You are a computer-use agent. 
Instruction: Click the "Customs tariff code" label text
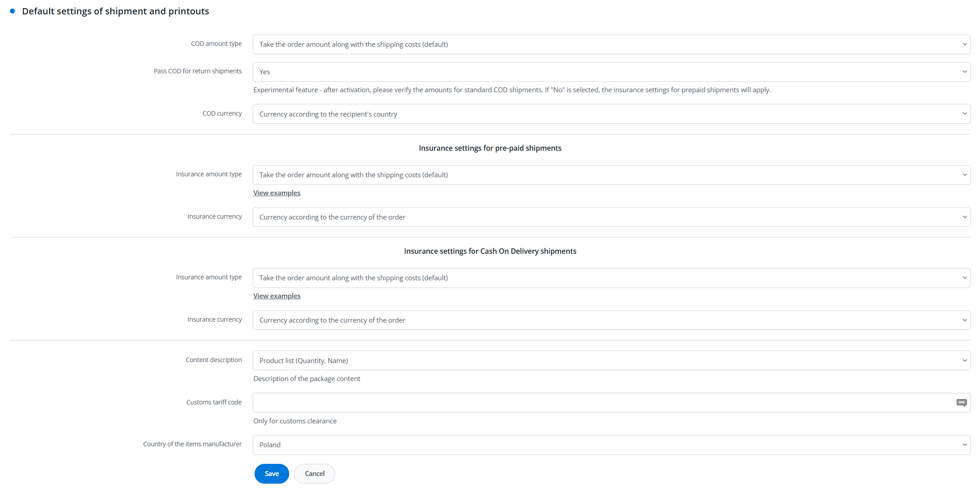pyautogui.click(x=214, y=402)
